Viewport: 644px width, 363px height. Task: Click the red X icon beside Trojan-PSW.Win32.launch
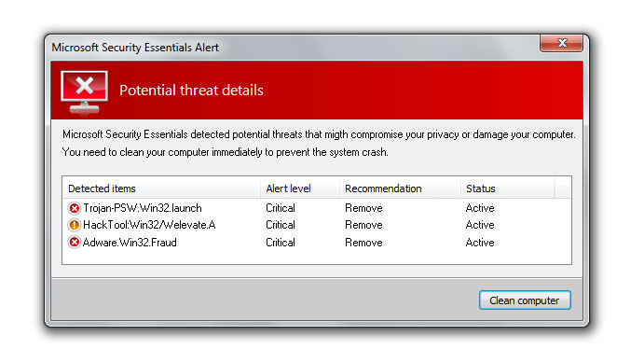coord(75,208)
